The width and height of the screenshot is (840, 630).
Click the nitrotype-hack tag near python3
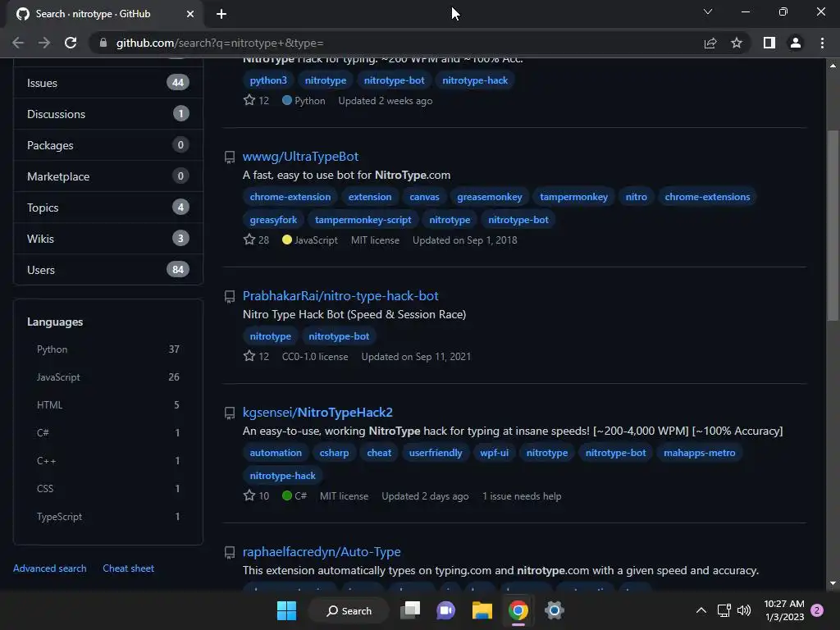click(x=475, y=80)
